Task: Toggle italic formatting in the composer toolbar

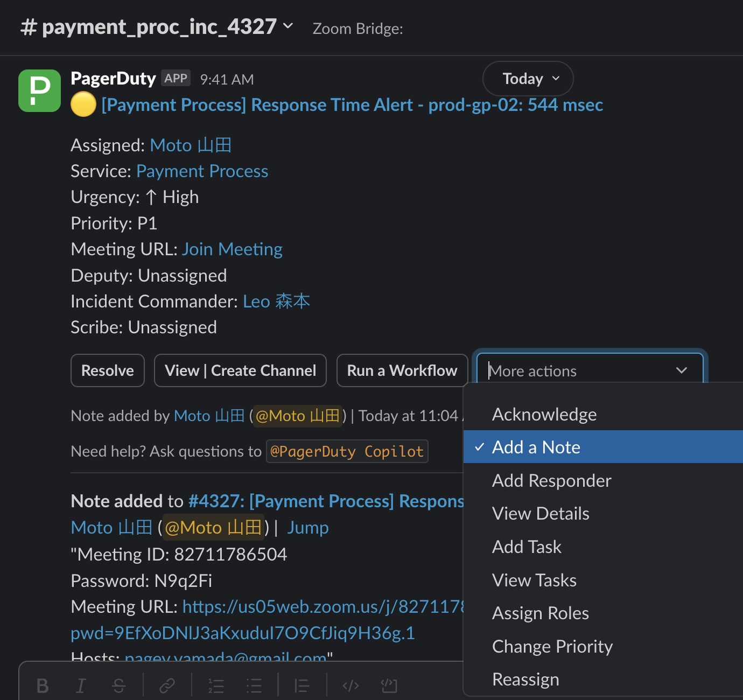Action: 81,685
